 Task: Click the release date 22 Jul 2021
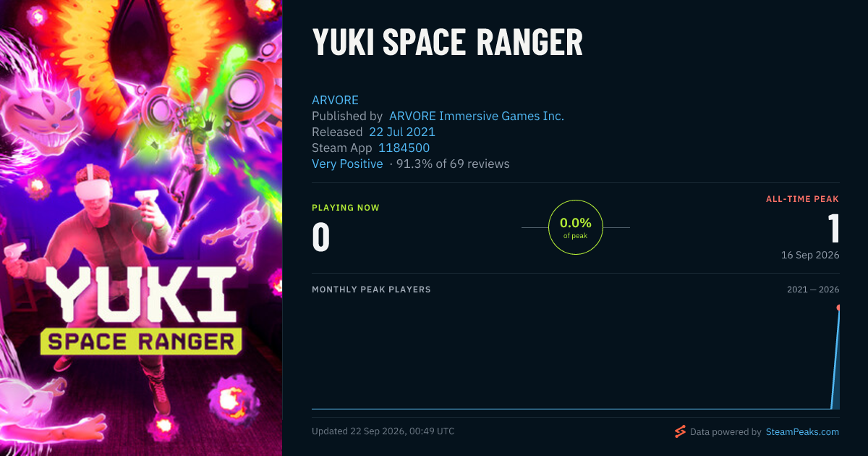tap(402, 132)
